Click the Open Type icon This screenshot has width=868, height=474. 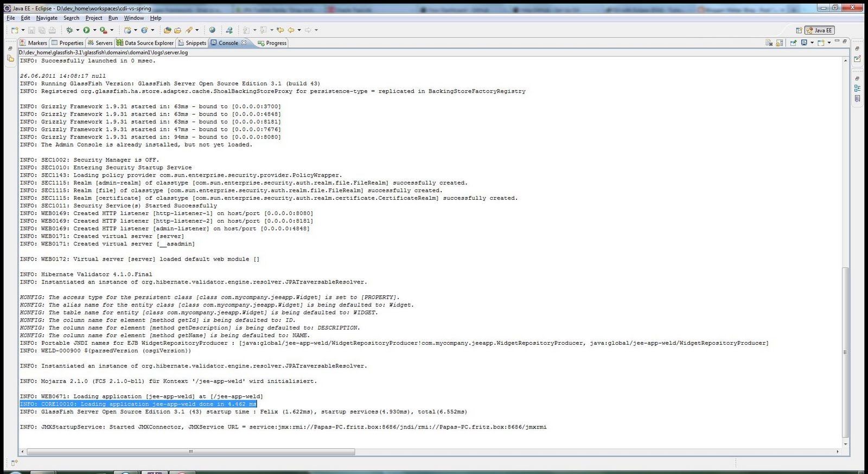pos(168,30)
